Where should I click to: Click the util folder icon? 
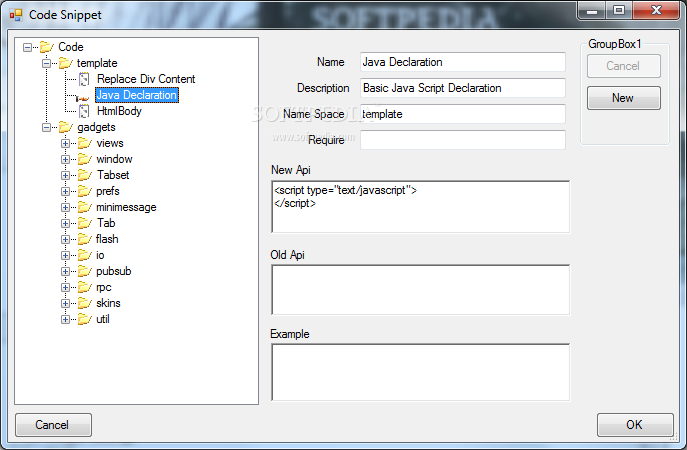pyautogui.click(x=85, y=319)
